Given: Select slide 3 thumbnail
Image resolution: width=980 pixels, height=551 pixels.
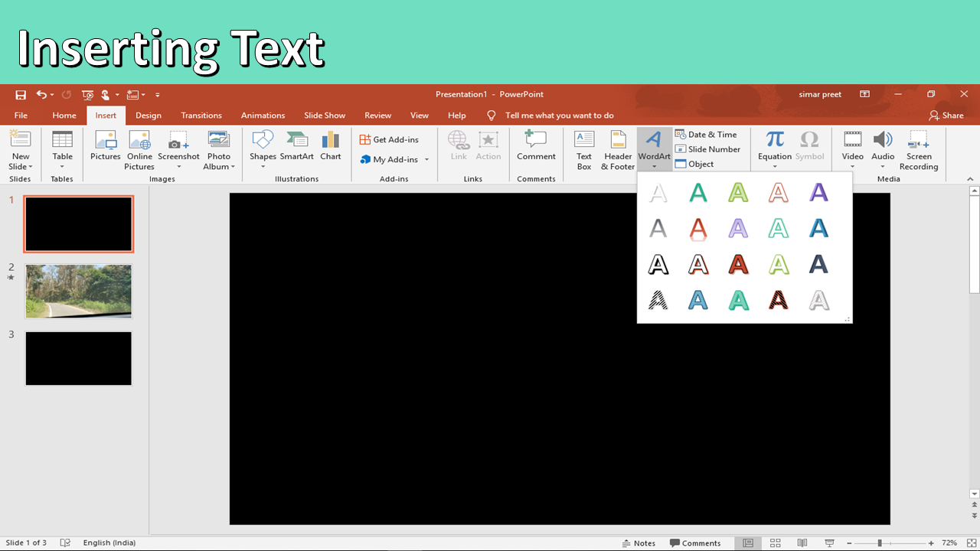Looking at the screenshot, I should pyautogui.click(x=78, y=358).
